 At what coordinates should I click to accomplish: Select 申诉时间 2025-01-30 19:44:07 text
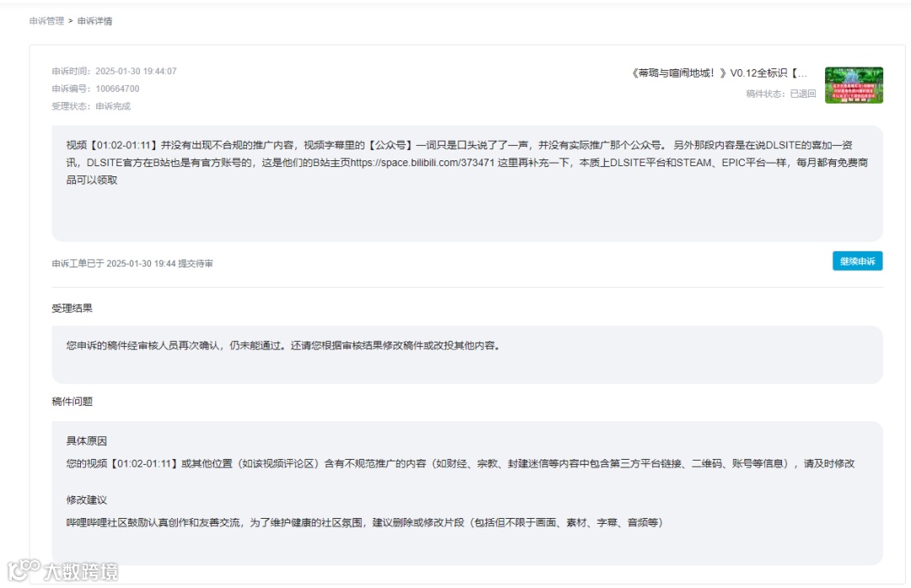[114, 71]
